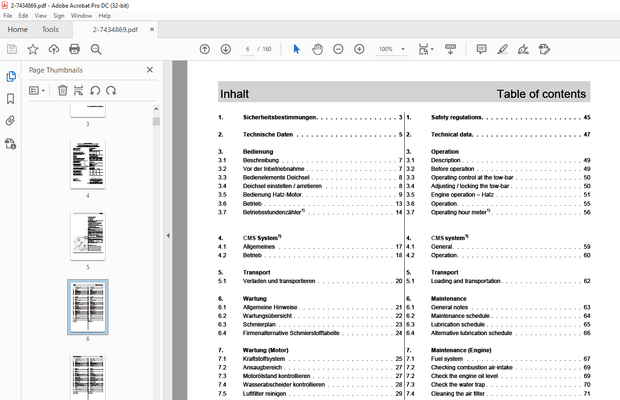This screenshot has width=620, height=400.
Task: Select page 5 thumbnail
Action: click(x=88, y=236)
